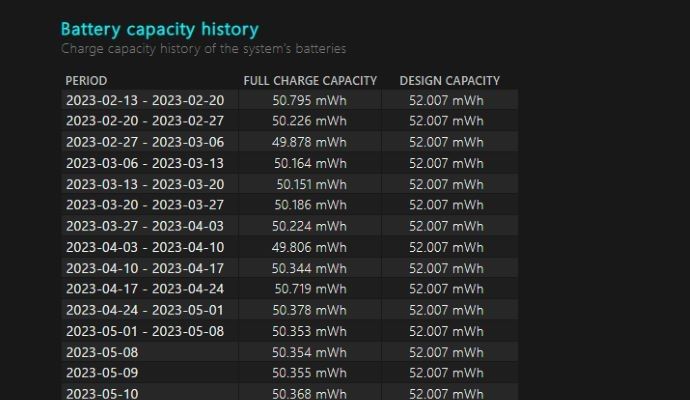Screen dimensions: 690x400
Task: Select the 50.795 mWh full charge value
Action: [309, 100]
